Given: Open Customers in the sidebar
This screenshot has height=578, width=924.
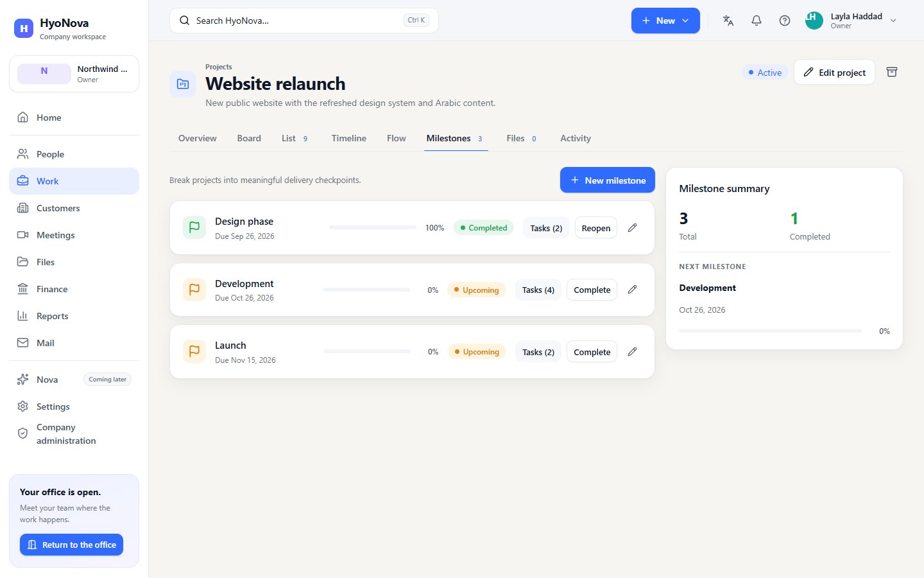Looking at the screenshot, I should pos(74,208).
